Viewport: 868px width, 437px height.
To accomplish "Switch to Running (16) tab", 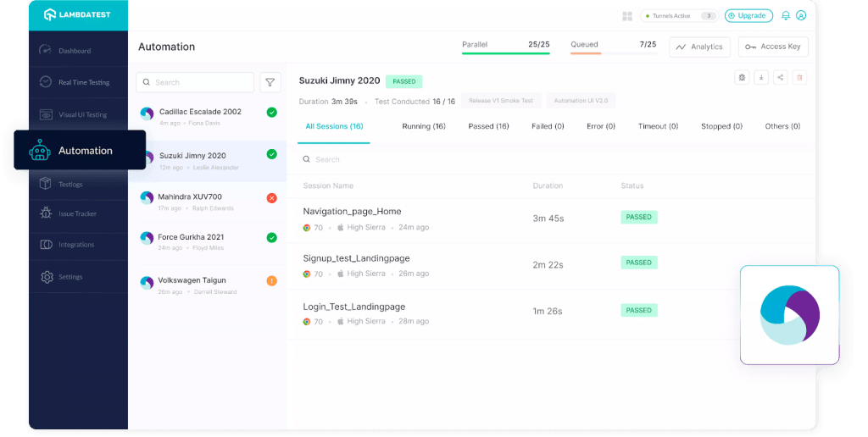I will (x=424, y=127).
